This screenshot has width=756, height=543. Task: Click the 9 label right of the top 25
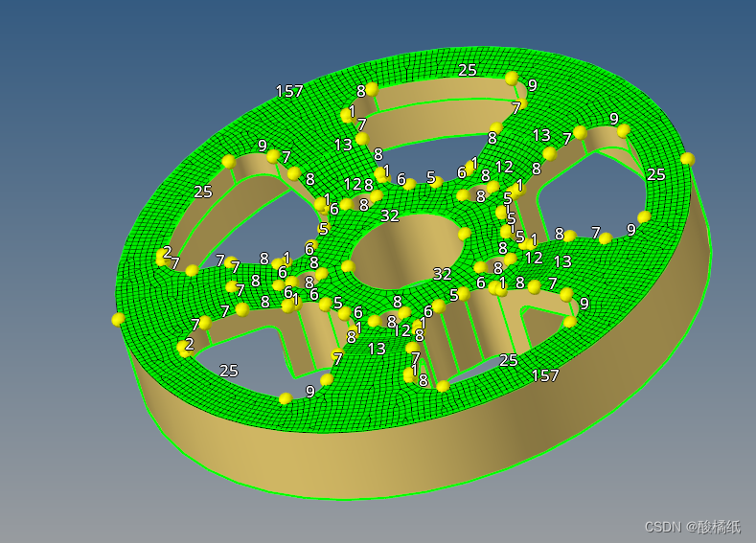(x=532, y=85)
